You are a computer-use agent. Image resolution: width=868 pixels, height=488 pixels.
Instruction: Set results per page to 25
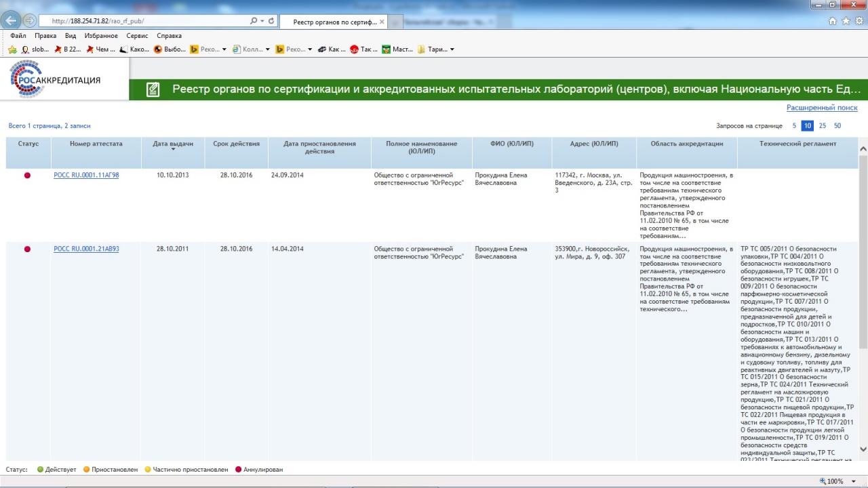point(822,126)
